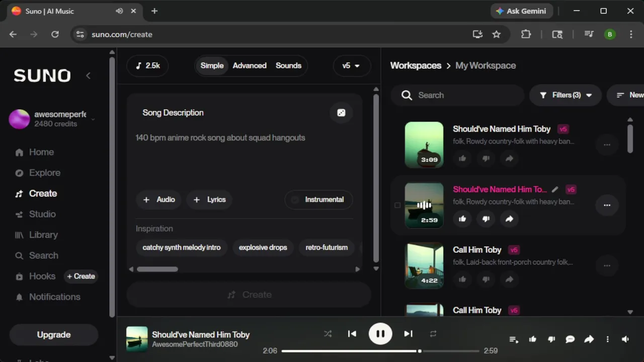The width and height of the screenshot is (644, 362).
Task: Dislike the playing 2:59 song in list
Action: tap(486, 219)
